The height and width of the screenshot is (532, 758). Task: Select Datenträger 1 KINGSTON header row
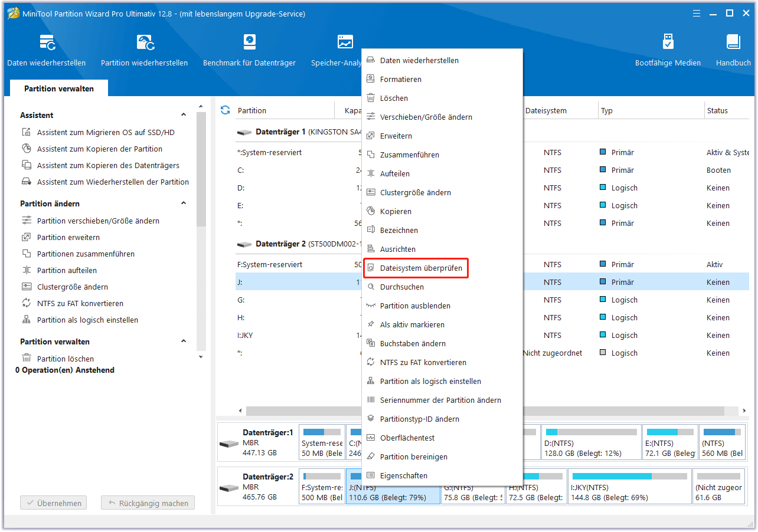pos(493,132)
